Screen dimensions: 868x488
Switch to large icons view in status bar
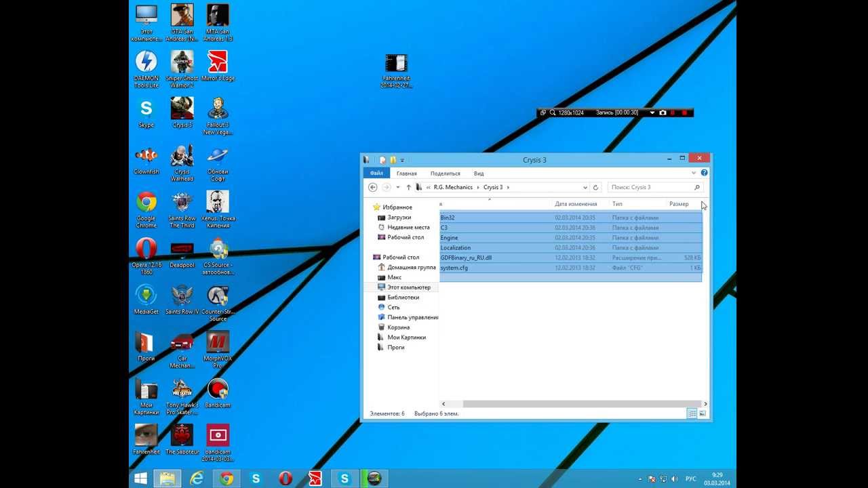[x=703, y=413]
